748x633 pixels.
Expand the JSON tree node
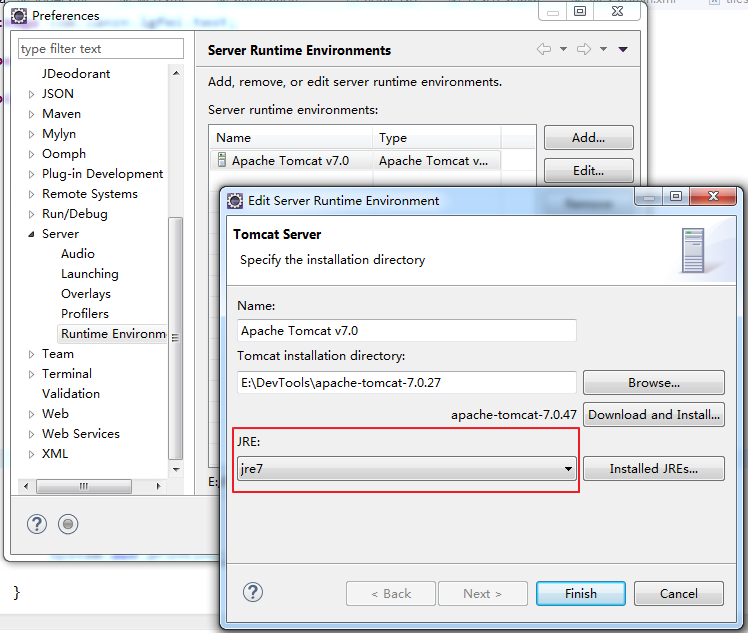(31, 94)
